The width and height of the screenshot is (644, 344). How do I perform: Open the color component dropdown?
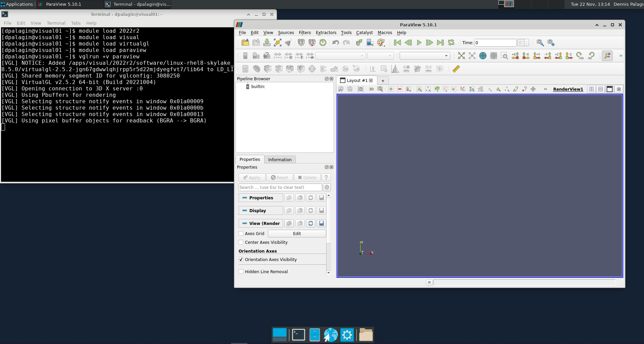[380, 56]
